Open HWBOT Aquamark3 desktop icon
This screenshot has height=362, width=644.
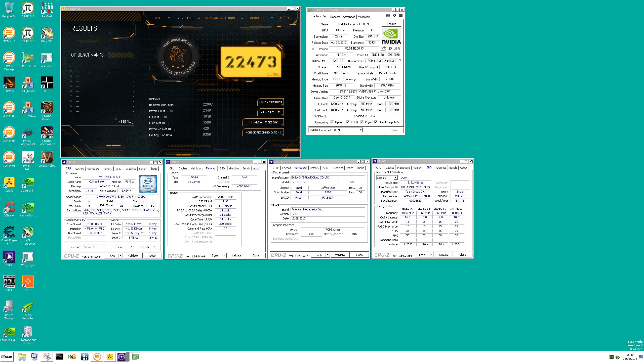click(x=28, y=136)
